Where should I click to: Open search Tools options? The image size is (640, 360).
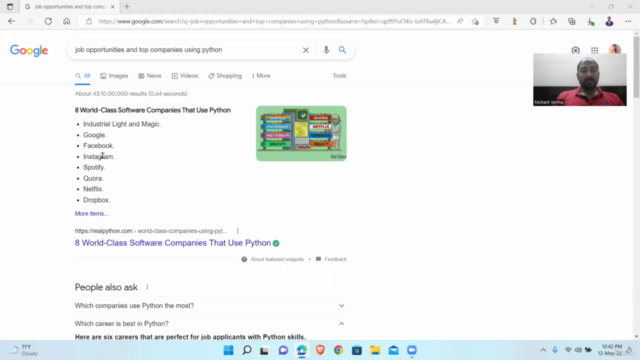pyautogui.click(x=339, y=76)
